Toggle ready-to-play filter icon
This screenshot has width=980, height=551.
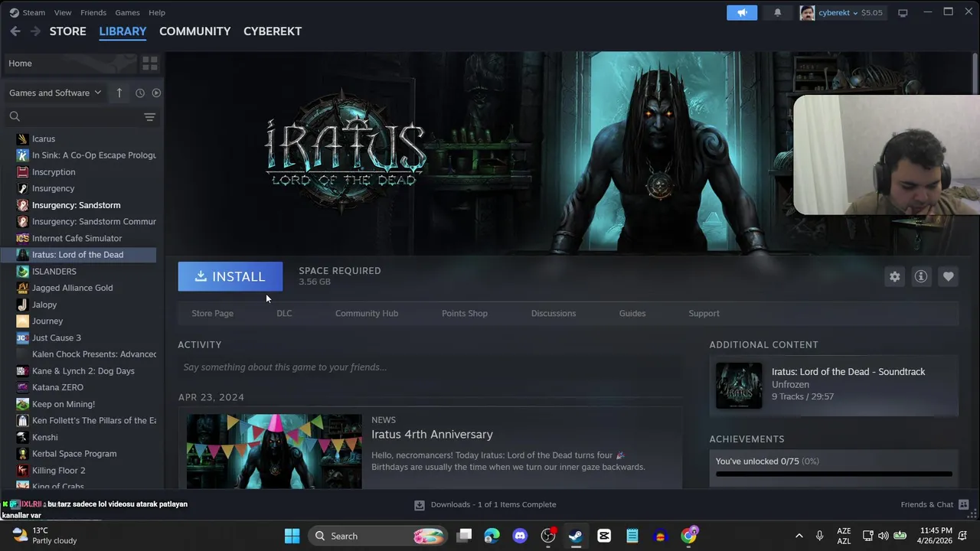tap(156, 93)
